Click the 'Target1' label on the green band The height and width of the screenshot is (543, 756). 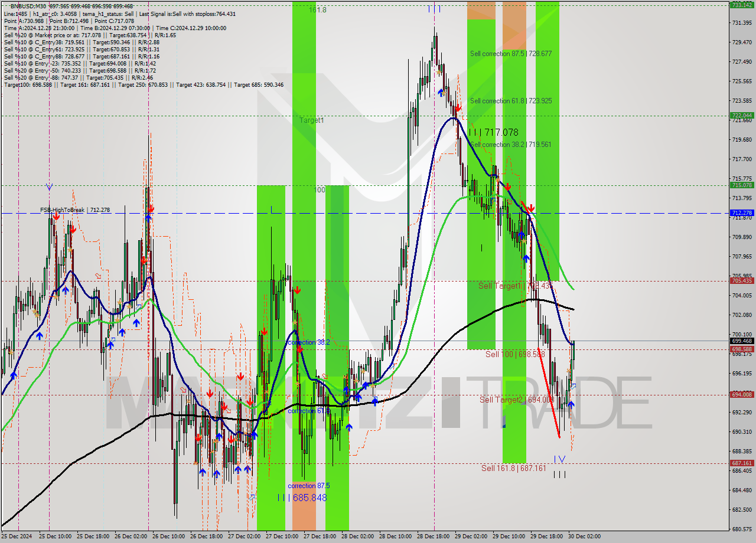point(311,120)
